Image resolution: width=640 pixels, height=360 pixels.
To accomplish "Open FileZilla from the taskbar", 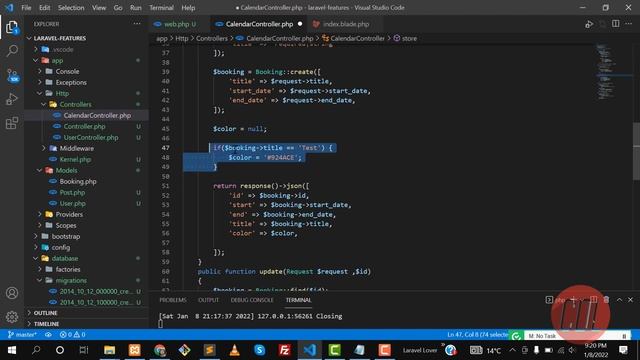I will 284,350.
